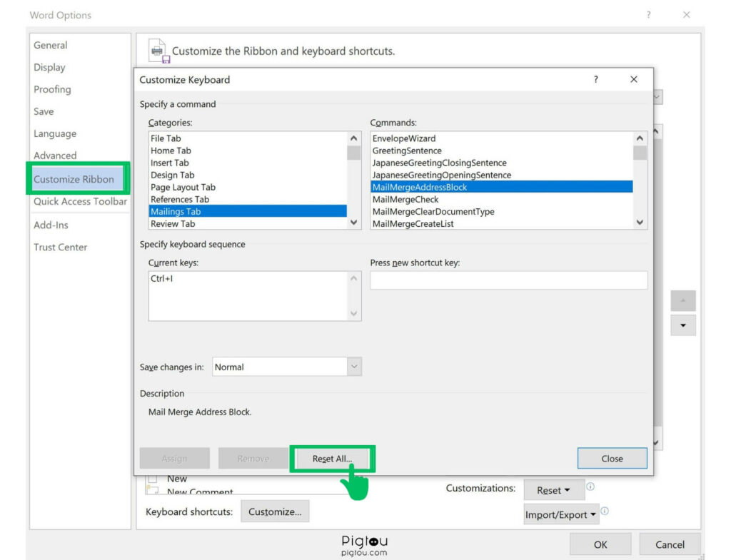Click the info icon beside the Reset dropdown
The image size is (731, 560).
point(590,487)
